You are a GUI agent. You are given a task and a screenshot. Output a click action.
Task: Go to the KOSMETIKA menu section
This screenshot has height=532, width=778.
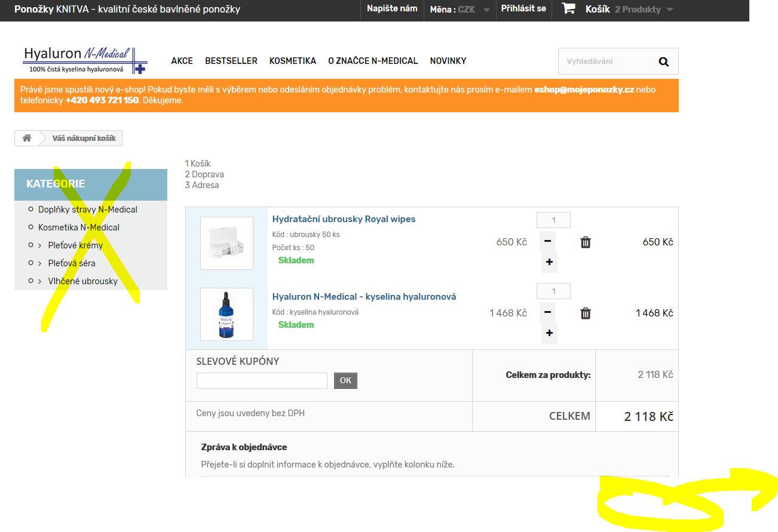(x=292, y=61)
